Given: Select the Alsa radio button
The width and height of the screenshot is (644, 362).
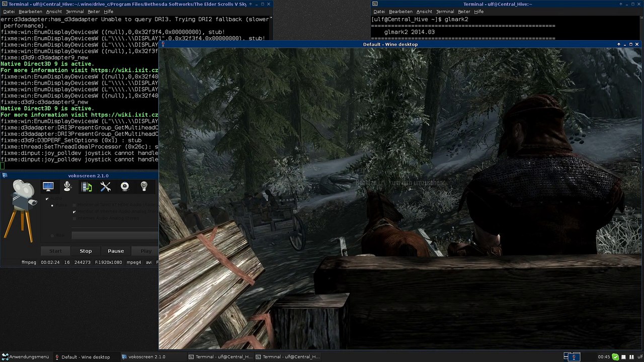Looking at the screenshot, I should tap(52, 235).
